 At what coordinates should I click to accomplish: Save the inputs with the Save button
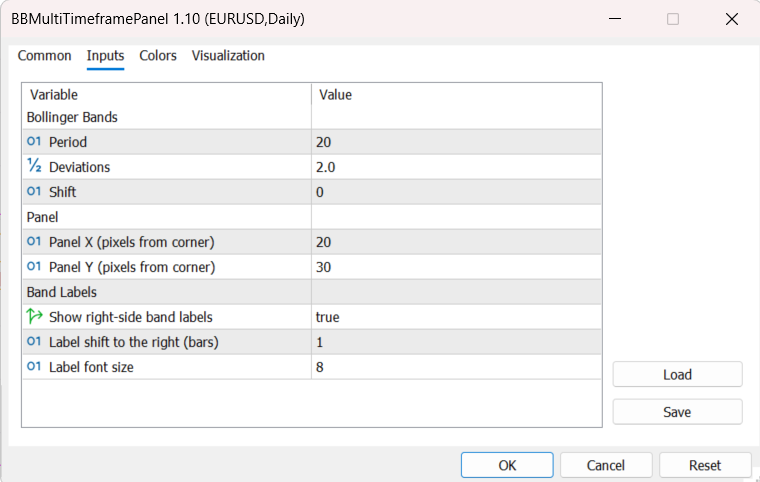677,412
